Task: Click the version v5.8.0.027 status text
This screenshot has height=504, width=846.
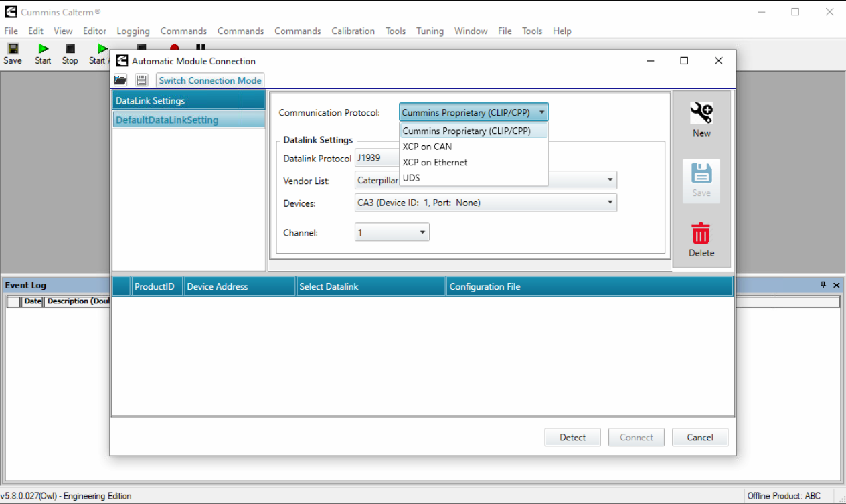Action: 66,496
